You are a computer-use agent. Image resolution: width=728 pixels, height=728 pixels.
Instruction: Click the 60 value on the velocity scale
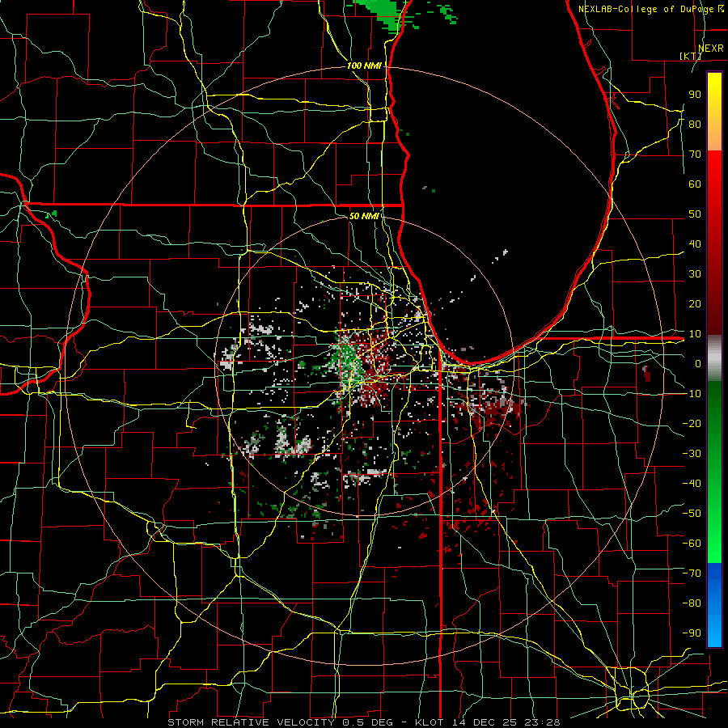click(695, 184)
